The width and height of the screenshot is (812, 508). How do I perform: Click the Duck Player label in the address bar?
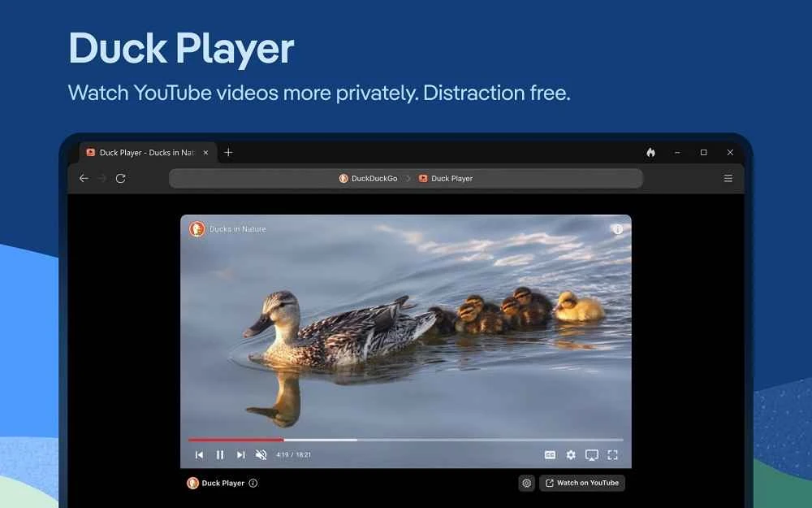point(446,178)
